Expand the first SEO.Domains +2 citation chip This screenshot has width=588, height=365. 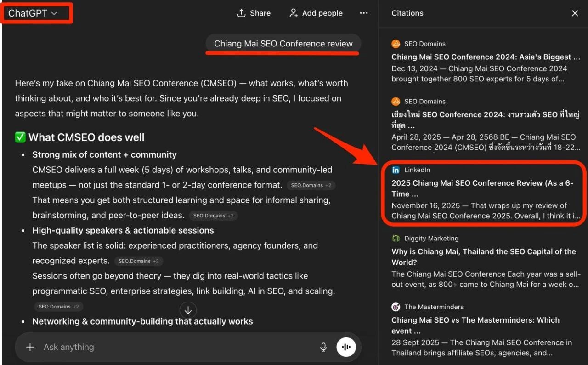(x=311, y=185)
